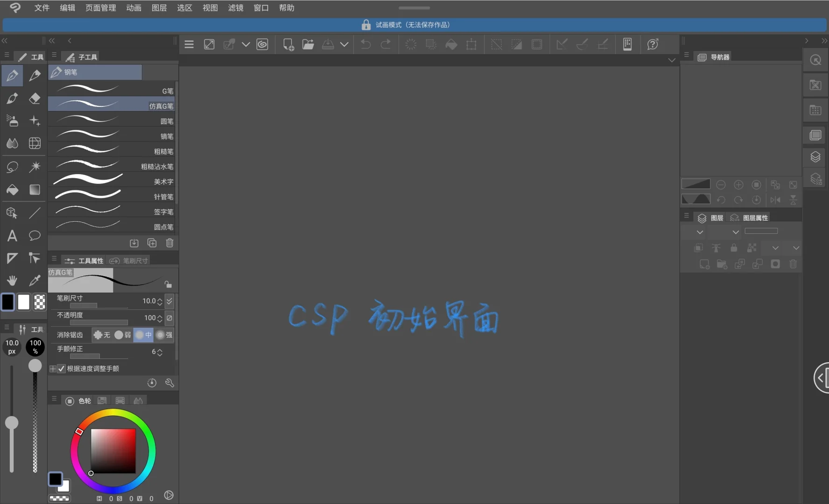The image size is (829, 504).
Task: Create new canvas from command bar
Action: click(x=288, y=44)
